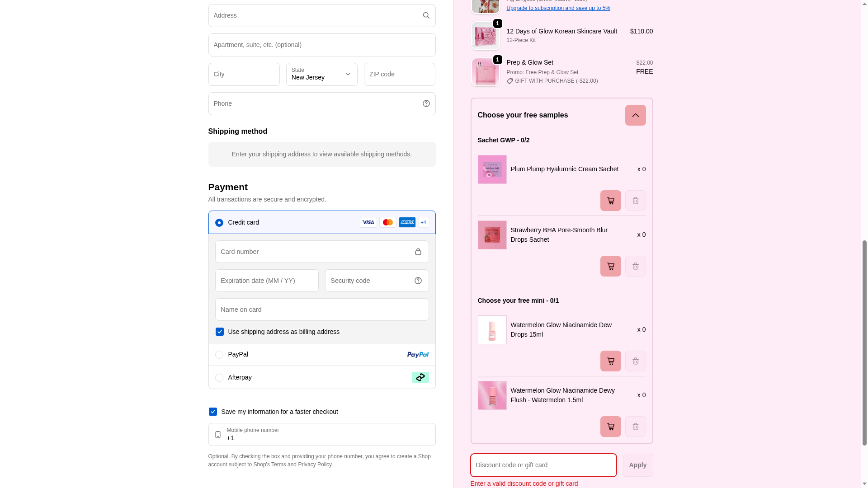Screen dimensions: 868x488
Task: Uncheck Use shipping address as billing address
Action: point(220,332)
